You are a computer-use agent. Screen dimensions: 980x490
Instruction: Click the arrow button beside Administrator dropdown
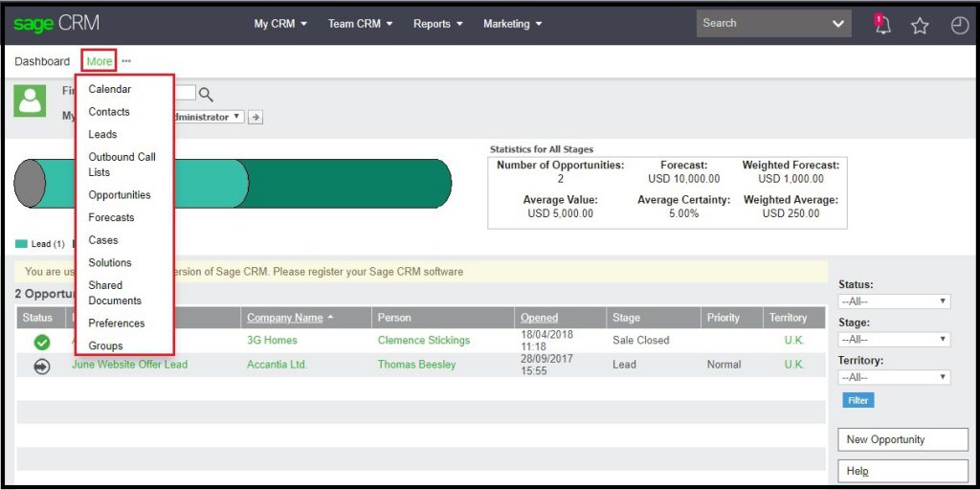click(x=256, y=117)
